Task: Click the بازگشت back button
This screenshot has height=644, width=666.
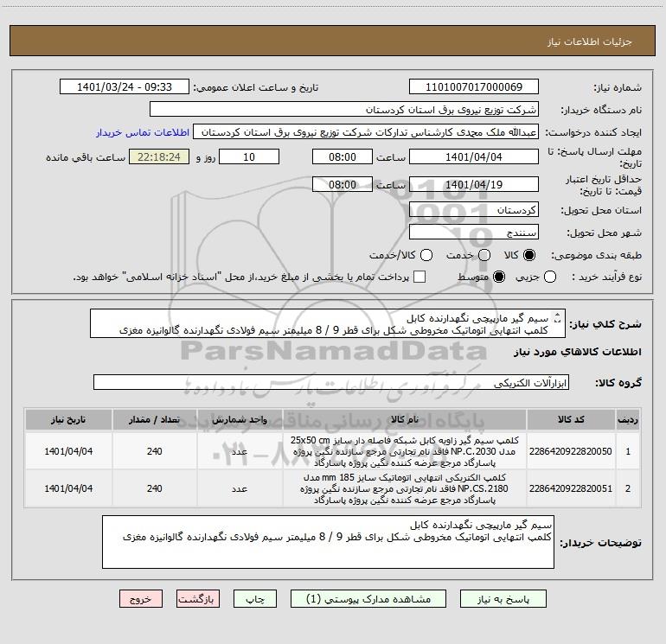Action: coord(198,599)
